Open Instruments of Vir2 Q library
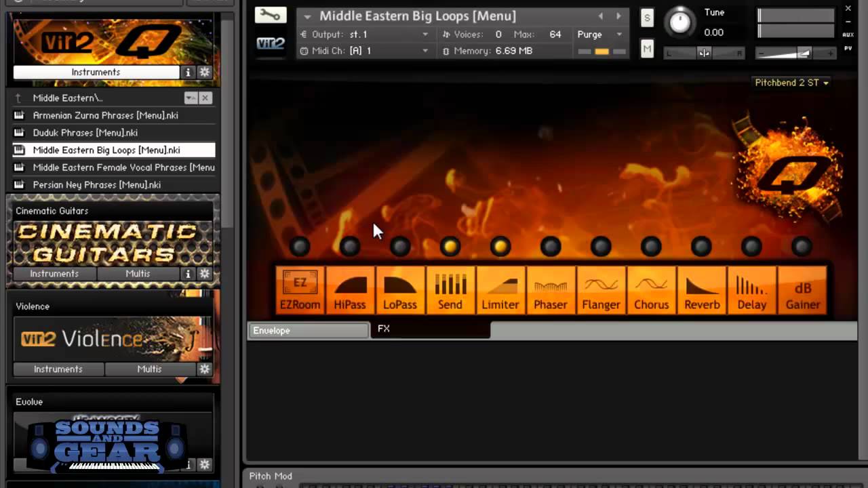Screen dimensions: 868x488 [96, 73]
